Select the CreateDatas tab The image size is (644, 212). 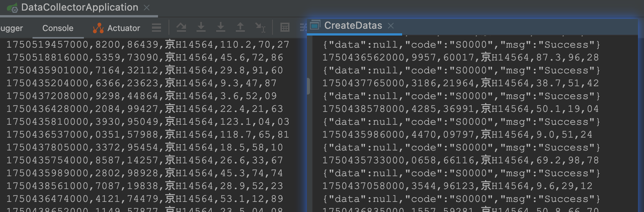click(x=353, y=26)
